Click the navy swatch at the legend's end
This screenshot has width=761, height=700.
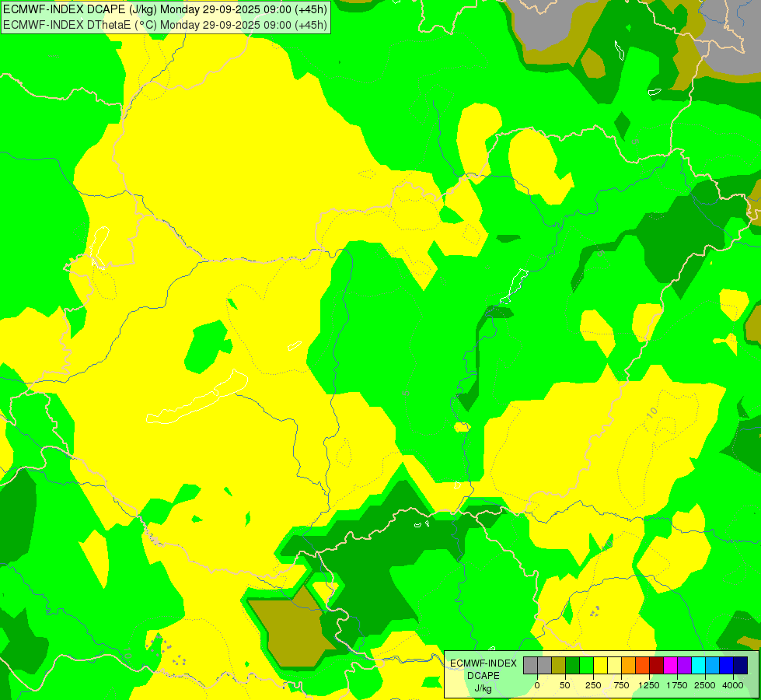point(740,665)
